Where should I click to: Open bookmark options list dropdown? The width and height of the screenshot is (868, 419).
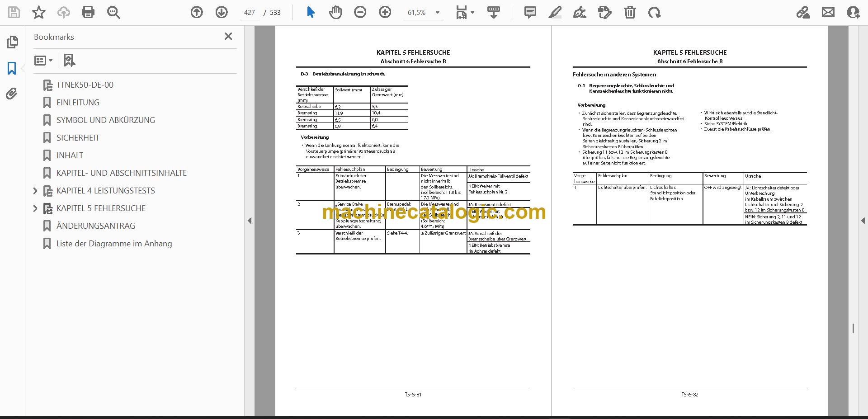[x=44, y=60]
